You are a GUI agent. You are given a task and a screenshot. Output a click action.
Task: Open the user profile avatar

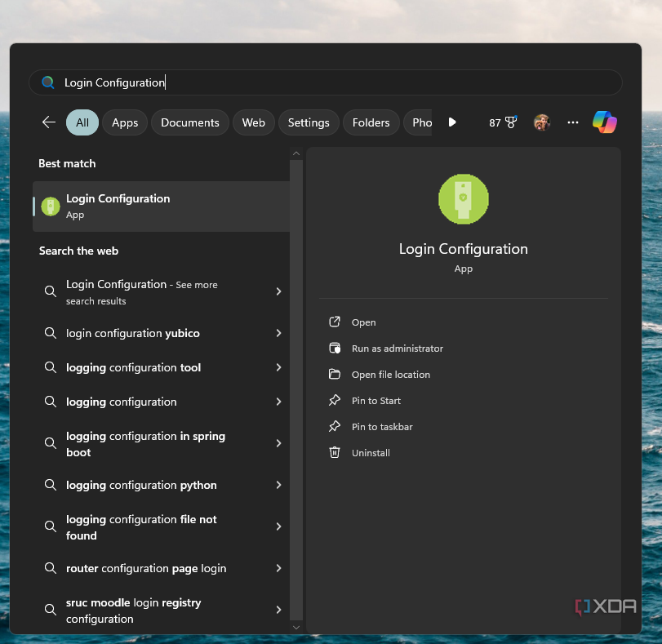coord(542,122)
